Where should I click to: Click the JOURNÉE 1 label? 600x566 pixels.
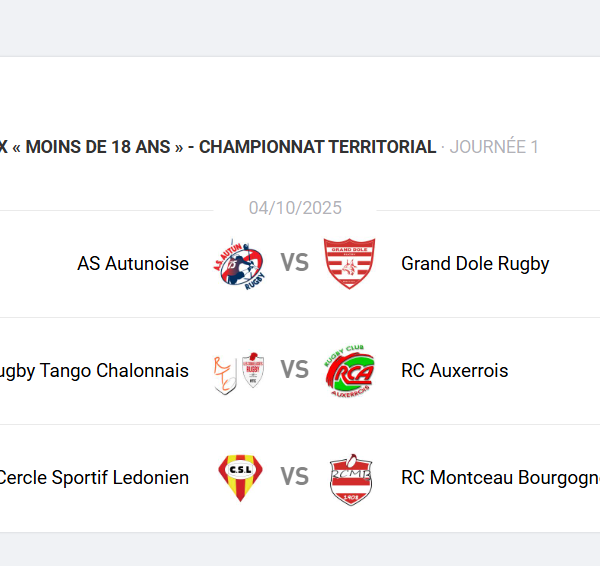tap(494, 147)
